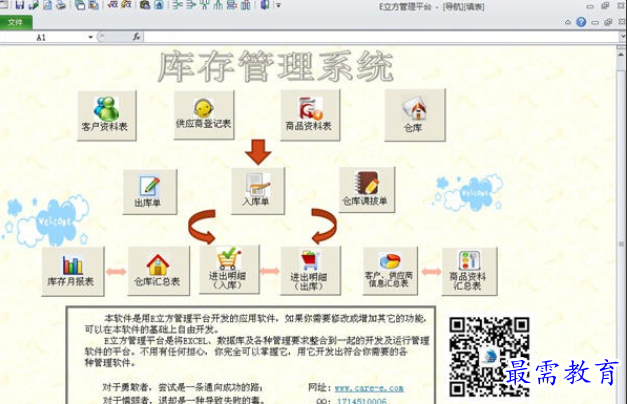Image resolution: width=627 pixels, height=404 pixels.
Task: Open 客户、供应商信息汇总表 summary
Action: pyautogui.click(x=390, y=271)
